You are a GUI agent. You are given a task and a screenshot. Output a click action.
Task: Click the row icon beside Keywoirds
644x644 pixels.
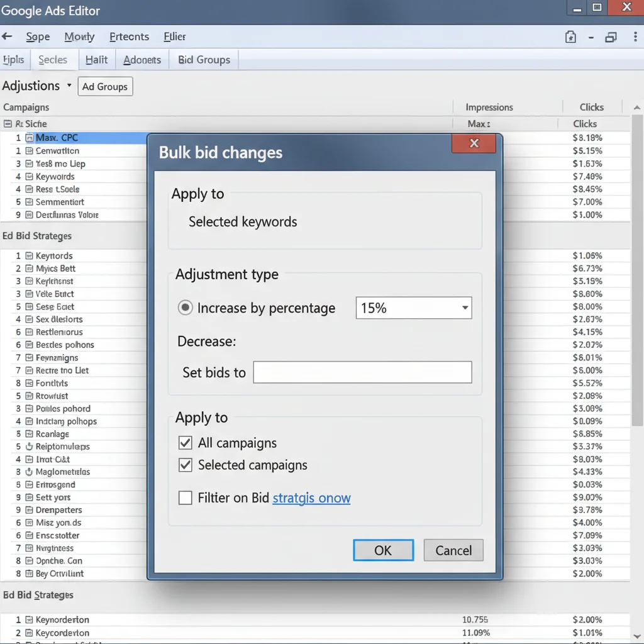(29, 177)
